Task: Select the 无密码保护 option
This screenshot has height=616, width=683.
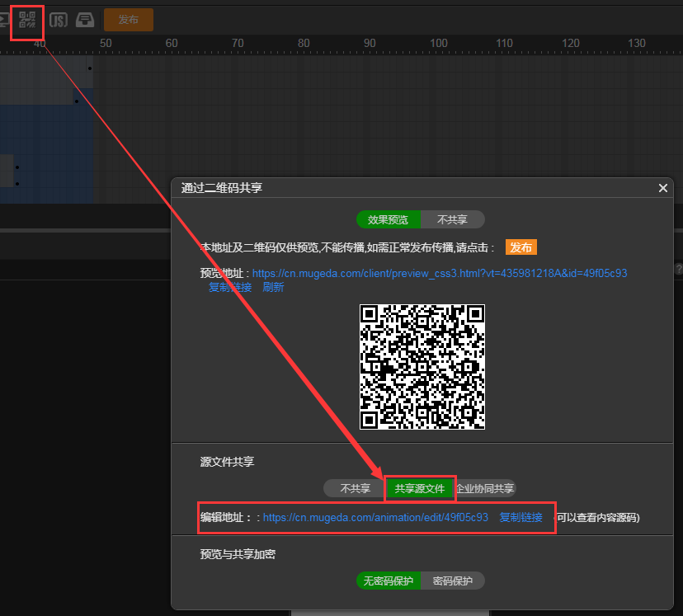Action: coord(389,581)
